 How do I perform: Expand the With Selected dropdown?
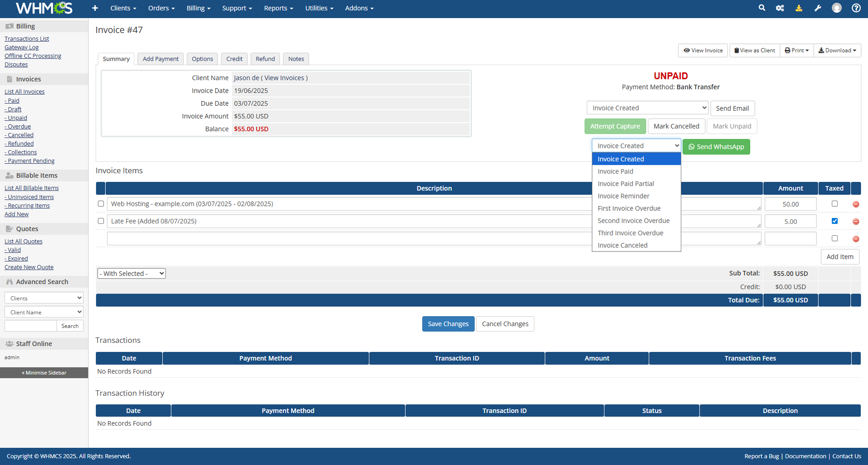coord(132,274)
